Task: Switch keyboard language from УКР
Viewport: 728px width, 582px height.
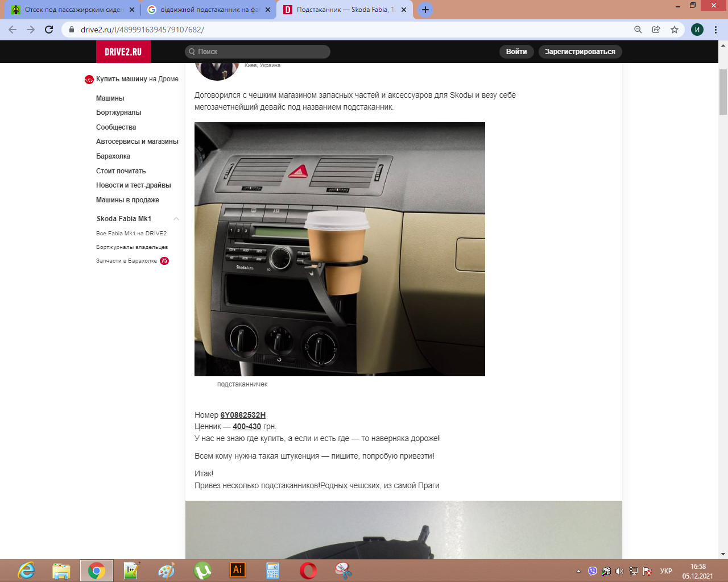Action: 666,571
